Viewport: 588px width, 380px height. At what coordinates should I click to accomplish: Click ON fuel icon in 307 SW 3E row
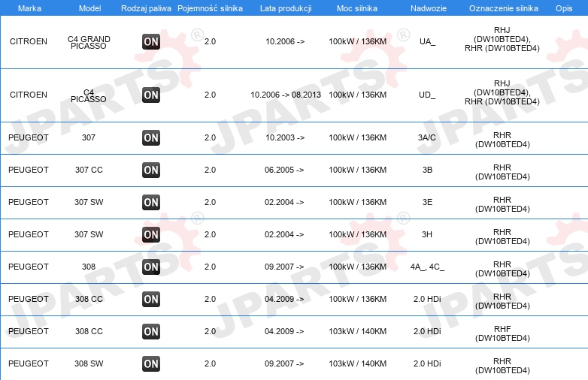[x=151, y=202]
